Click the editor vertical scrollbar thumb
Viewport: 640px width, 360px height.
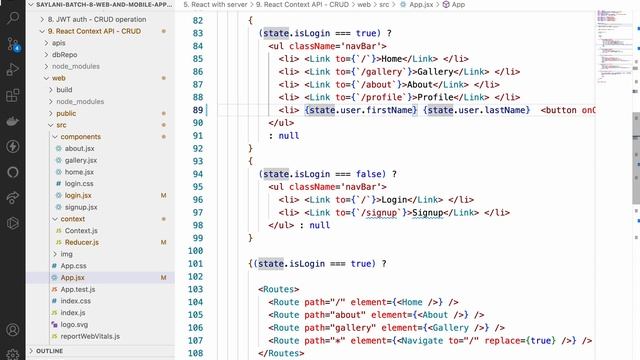(636, 157)
